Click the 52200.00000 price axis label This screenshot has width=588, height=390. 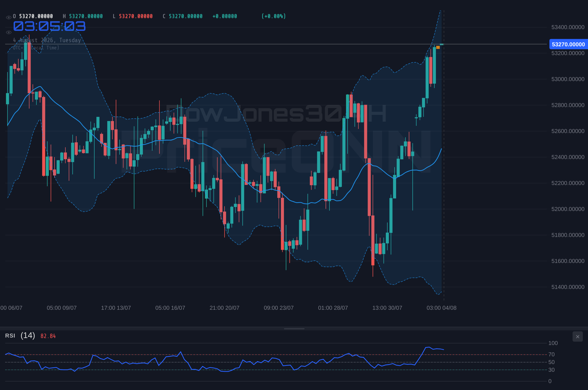tap(568, 183)
